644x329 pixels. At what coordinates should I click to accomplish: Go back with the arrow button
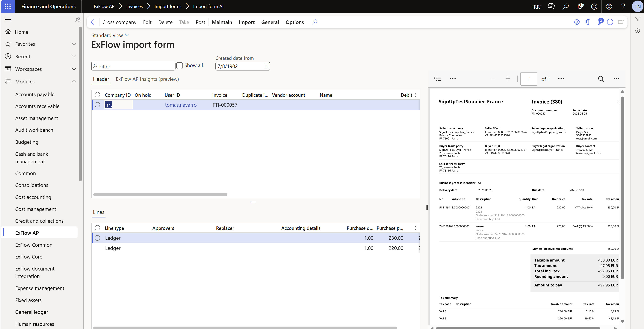pyautogui.click(x=93, y=22)
